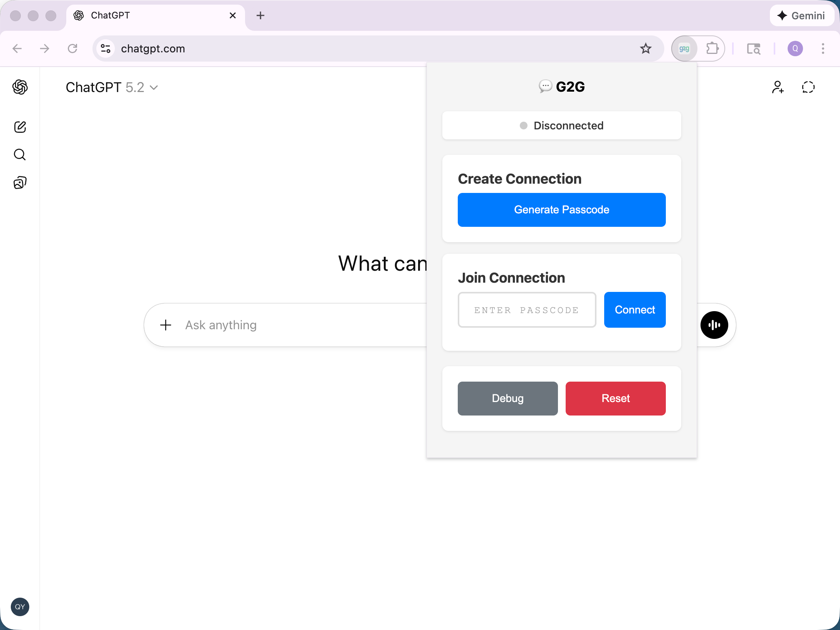Open search chats magnifier icon
The height and width of the screenshot is (630, 840).
coord(20,155)
